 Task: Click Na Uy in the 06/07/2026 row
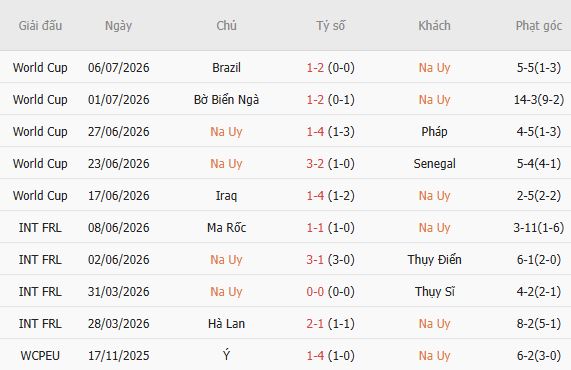pos(434,68)
